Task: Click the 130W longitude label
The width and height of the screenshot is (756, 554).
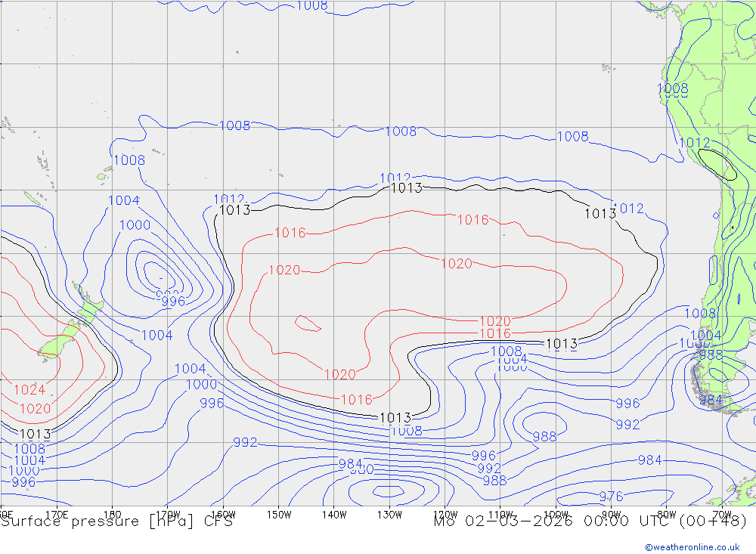Action: (x=389, y=515)
